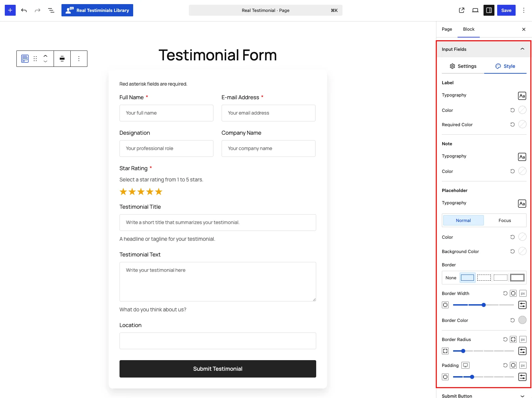
Task: Click the Padding slider handle
Action: 472,377
